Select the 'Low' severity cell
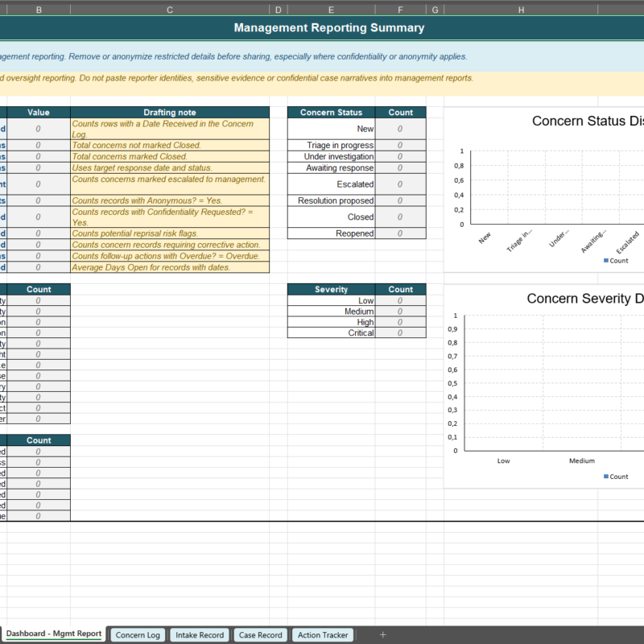644x644 pixels. point(331,300)
